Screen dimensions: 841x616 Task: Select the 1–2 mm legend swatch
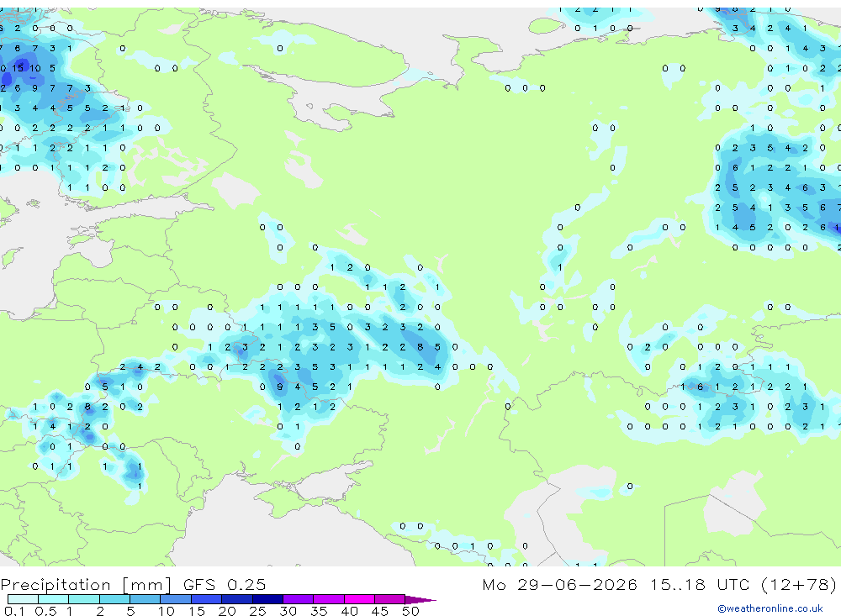[84, 599]
